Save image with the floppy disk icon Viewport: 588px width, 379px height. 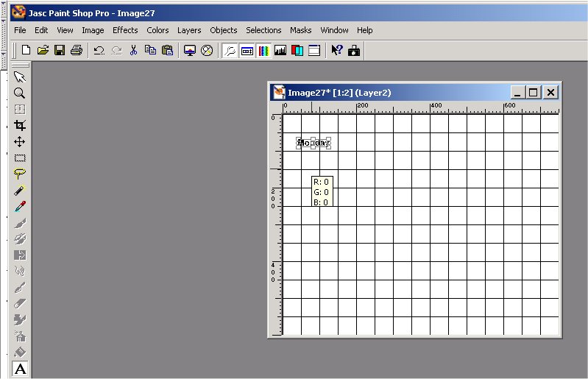(59, 50)
